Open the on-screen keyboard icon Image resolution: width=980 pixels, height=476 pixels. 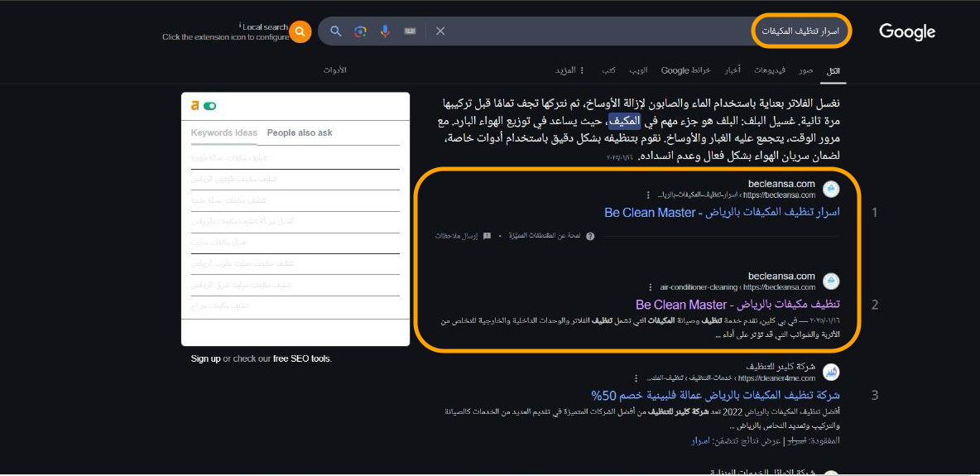pos(410,31)
